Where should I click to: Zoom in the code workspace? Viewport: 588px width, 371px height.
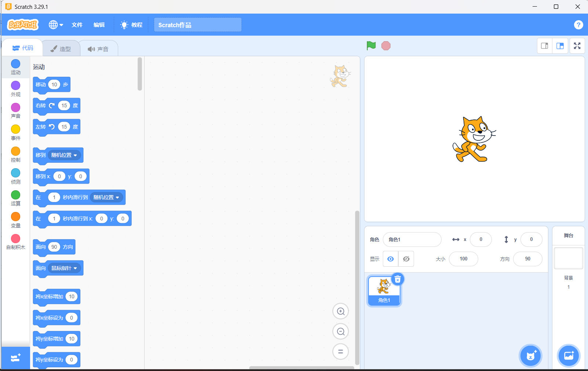coord(341,311)
